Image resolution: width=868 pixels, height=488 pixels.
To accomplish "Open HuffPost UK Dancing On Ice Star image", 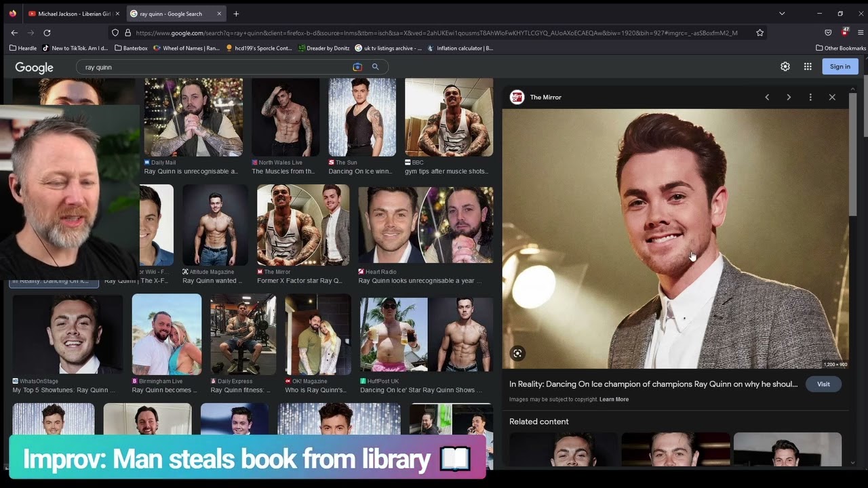I will click(x=427, y=335).
